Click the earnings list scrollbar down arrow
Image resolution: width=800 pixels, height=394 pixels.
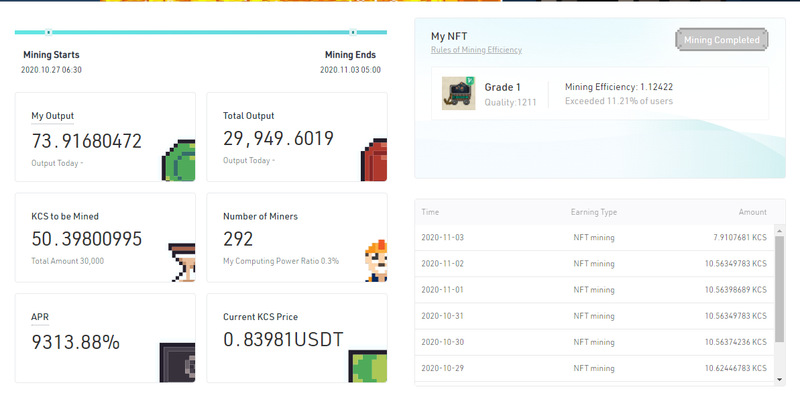pos(779,379)
